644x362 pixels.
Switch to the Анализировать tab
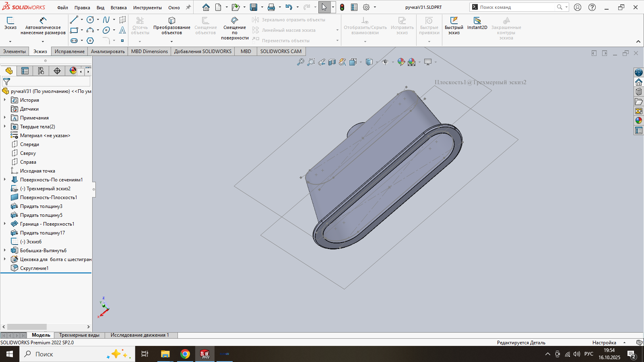click(x=107, y=51)
